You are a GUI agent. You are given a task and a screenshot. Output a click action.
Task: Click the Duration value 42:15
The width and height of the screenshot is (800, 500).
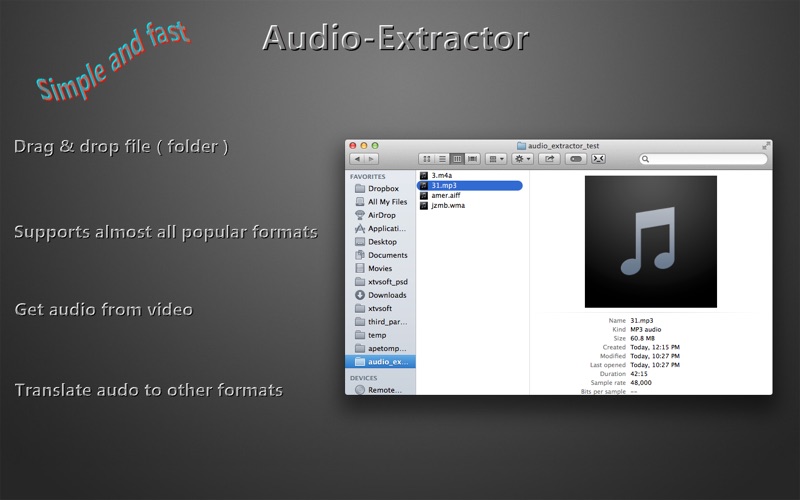click(x=639, y=373)
